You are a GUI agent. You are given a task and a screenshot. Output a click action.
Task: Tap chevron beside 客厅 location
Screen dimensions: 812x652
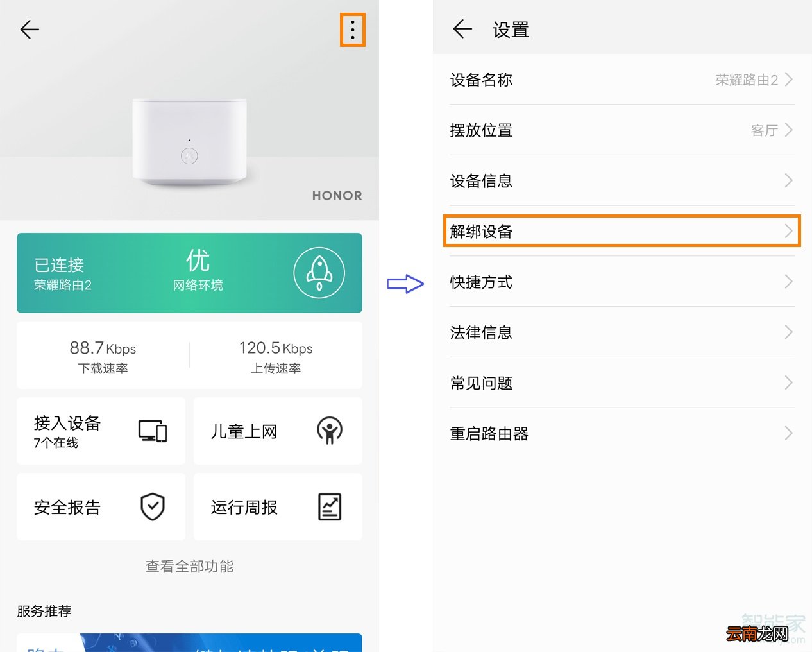[x=789, y=130]
